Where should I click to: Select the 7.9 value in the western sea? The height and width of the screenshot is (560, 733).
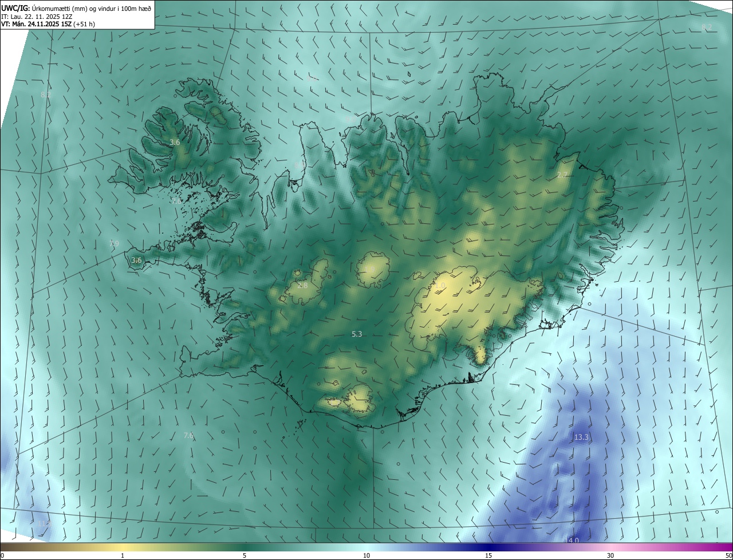click(114, 244)
